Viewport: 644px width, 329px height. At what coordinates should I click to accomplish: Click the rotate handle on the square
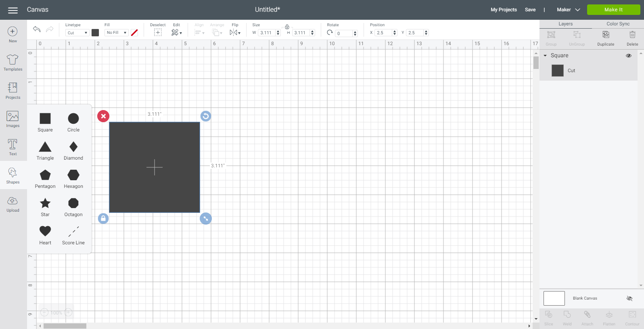click(206, 116)
